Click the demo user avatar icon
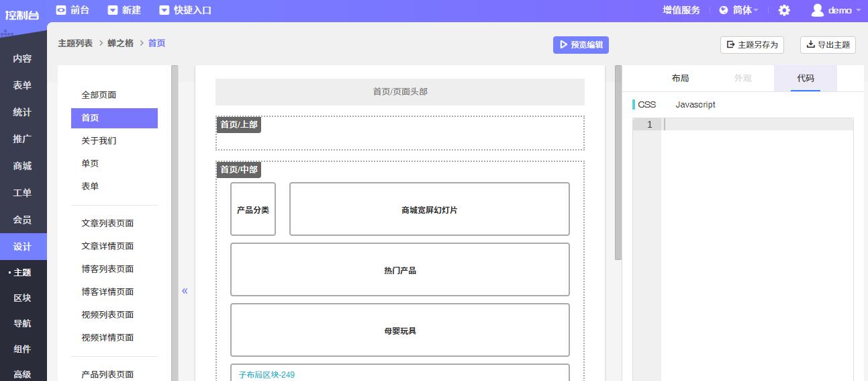868x381 pixels. click(x=817, y=10)
